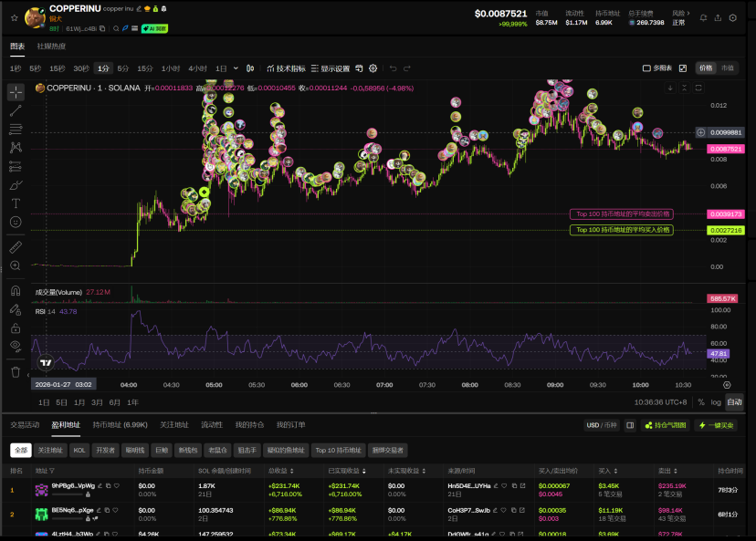The width and height of the screenshot is (756, 541).
Task: Select the Fibonacci retracement tool
Action: coord(16,130)
